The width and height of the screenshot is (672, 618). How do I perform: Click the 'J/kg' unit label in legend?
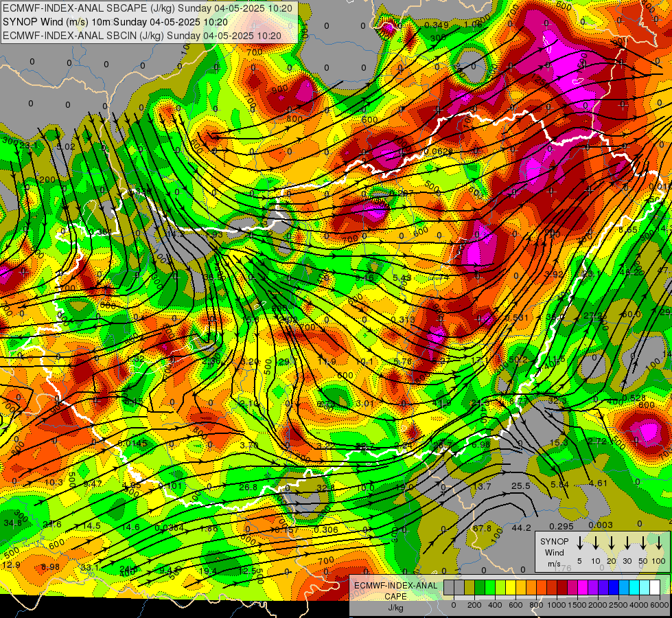(x=395, y=608)
